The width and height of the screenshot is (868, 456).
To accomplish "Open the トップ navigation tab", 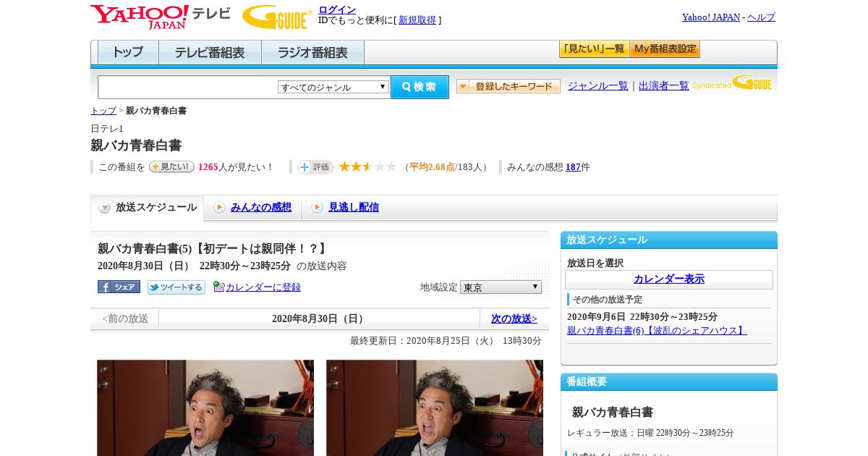I will click(x=128, y=52).
